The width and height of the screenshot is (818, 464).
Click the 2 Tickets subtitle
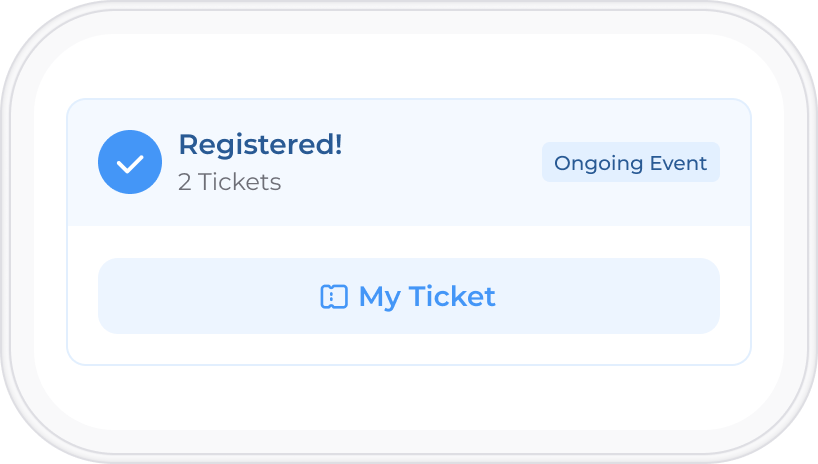[230, 182]
